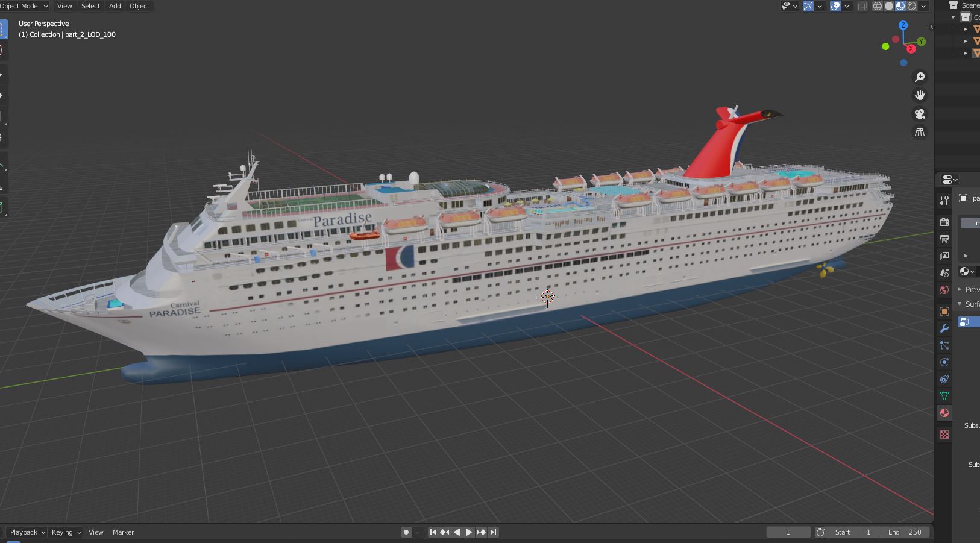Open the Texture properties tab

(x=944, y=435)
